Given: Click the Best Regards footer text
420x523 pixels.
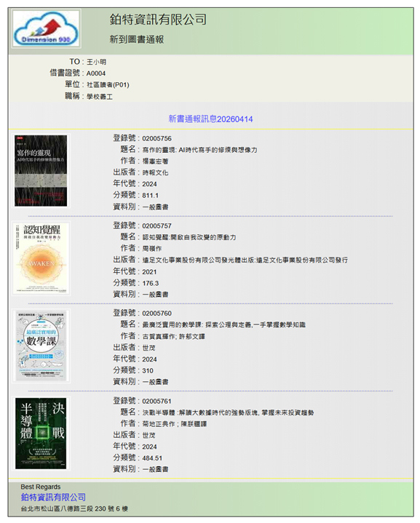Looking at the screenshot, I should (x=40, y=487).
